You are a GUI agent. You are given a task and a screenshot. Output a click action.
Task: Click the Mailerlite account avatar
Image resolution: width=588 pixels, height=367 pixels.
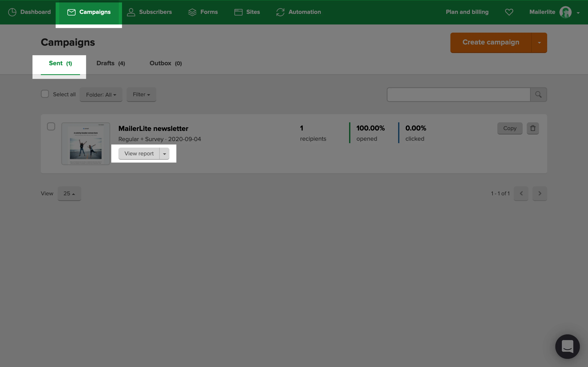(565, 12)
